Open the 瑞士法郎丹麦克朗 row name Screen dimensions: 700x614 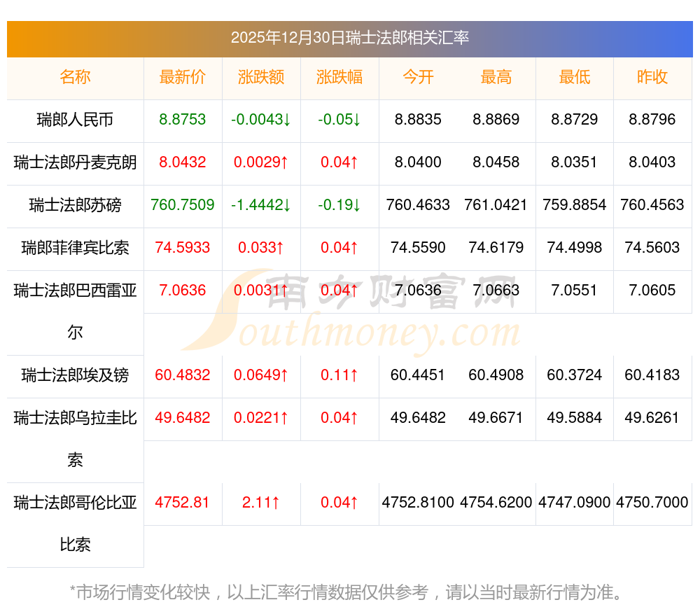coord(75,162)
